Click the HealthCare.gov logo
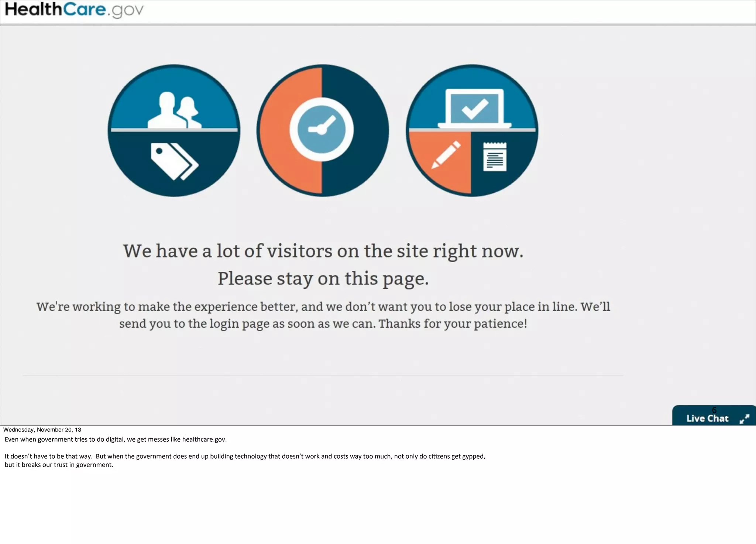 coord(74,10)
